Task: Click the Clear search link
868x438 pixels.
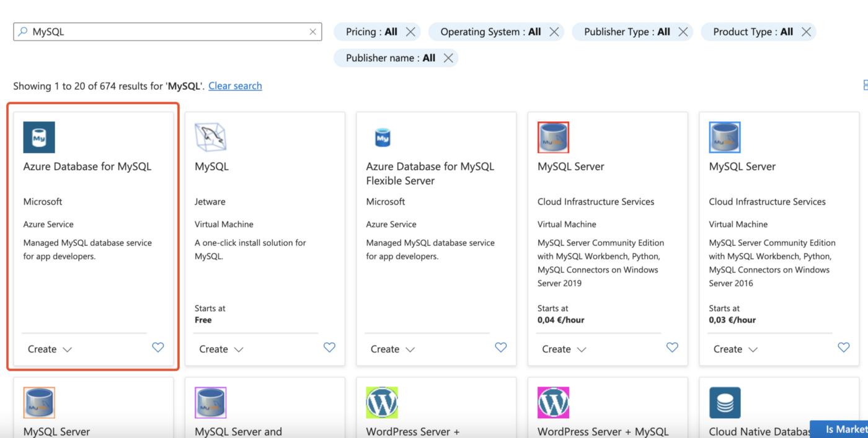Action: (x=235, y=86)
